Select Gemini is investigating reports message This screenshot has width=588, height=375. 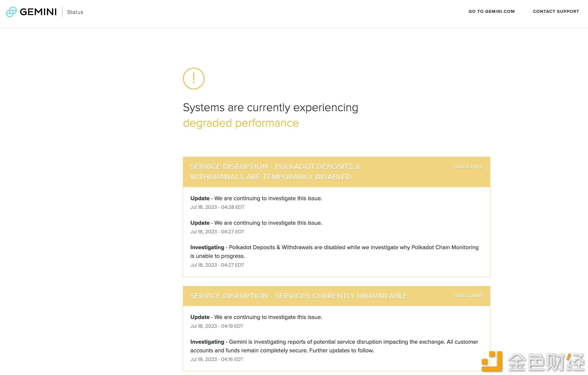click(x=334, y=346)
